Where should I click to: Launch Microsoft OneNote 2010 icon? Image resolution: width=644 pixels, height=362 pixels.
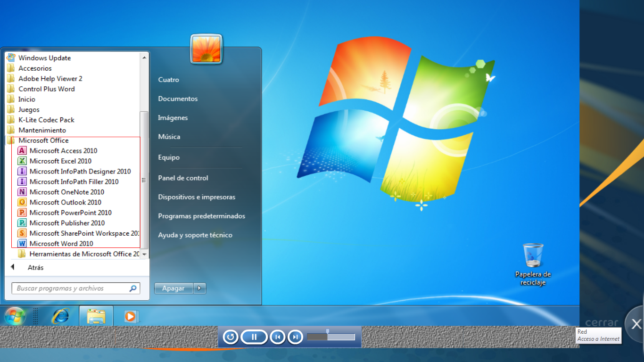point(22,192)
